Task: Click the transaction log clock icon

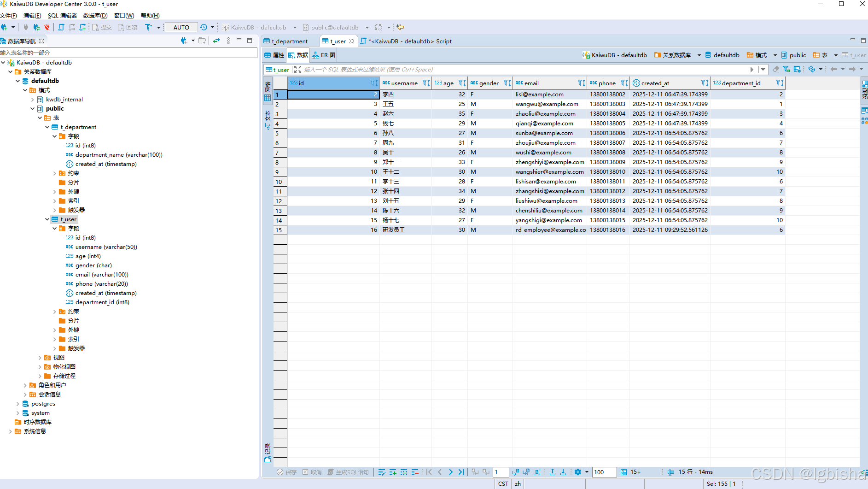Action: pos(204,27)
